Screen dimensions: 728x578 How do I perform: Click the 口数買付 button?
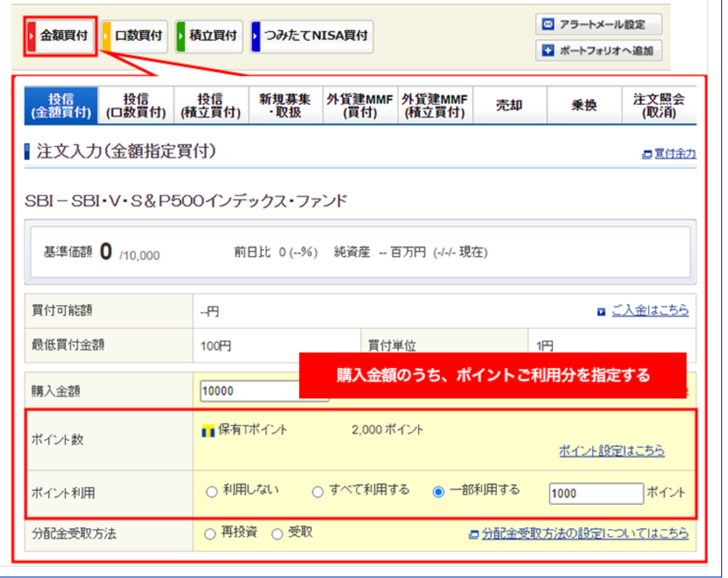134,36
